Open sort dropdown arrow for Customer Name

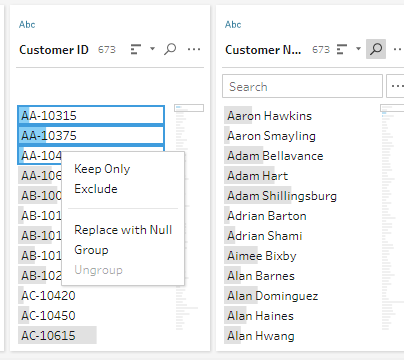click(x=358, y=49)
